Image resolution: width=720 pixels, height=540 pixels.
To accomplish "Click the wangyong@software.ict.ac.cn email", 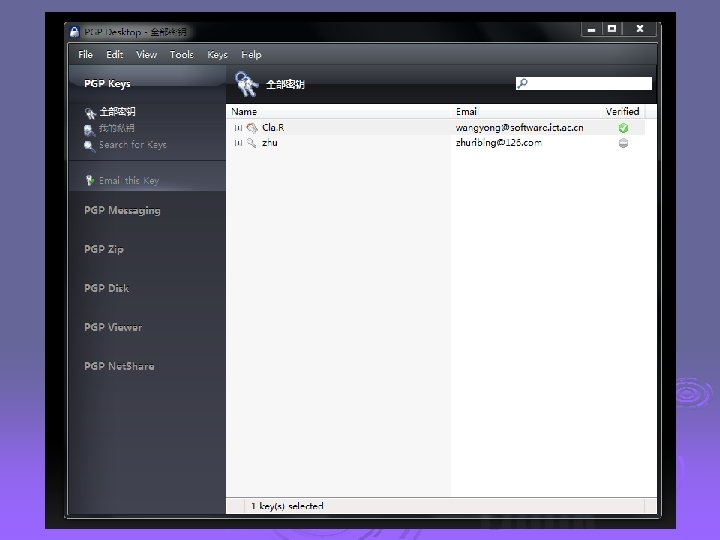I will coord(519,128).
